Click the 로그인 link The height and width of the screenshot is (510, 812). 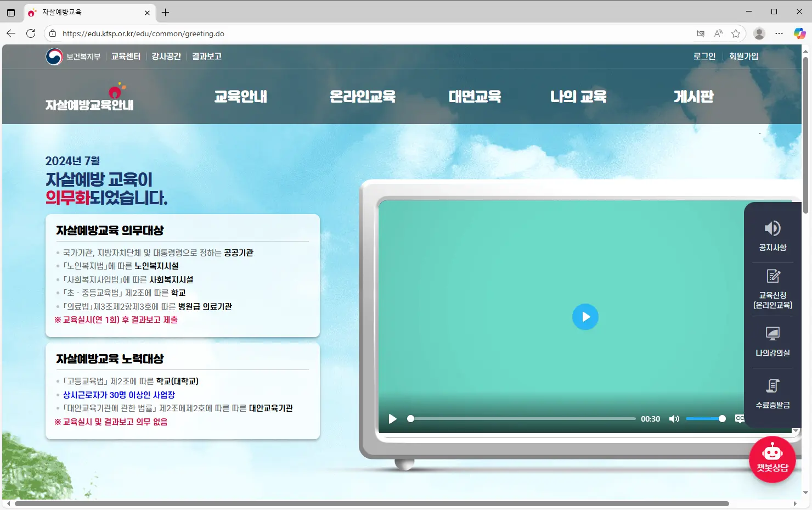pos(704,55)
